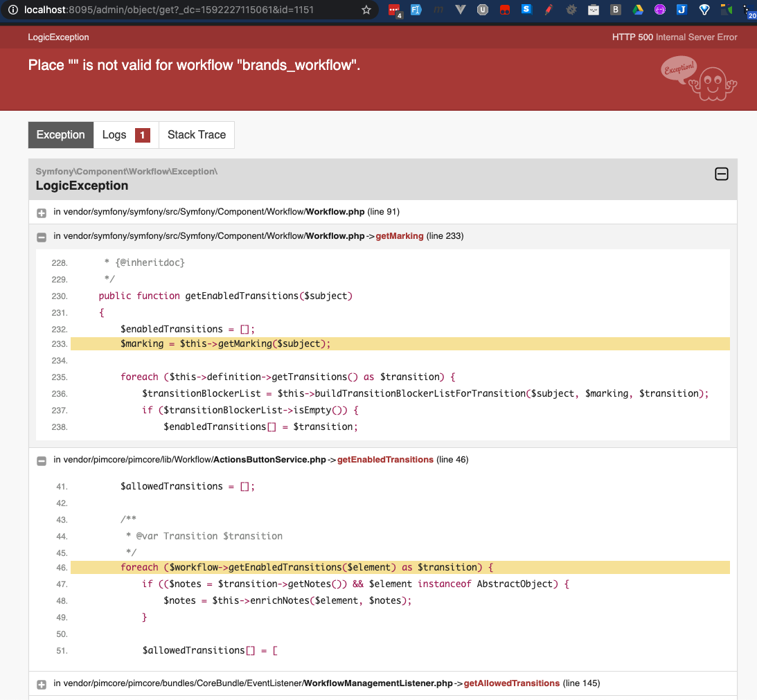Click the blue J extension icon

[x=682, y=10]
